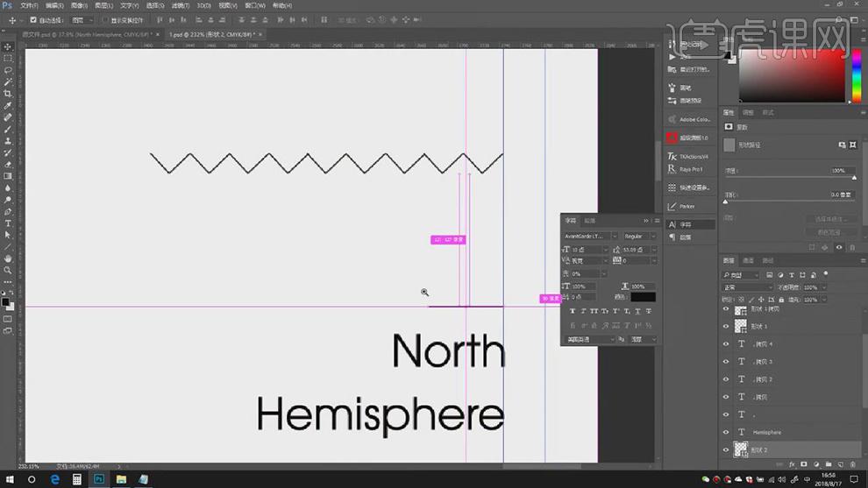Viewport: 868px width, 488px height.
Task: Apply Faux Bold in Character panel
Action: pos(573,312)
